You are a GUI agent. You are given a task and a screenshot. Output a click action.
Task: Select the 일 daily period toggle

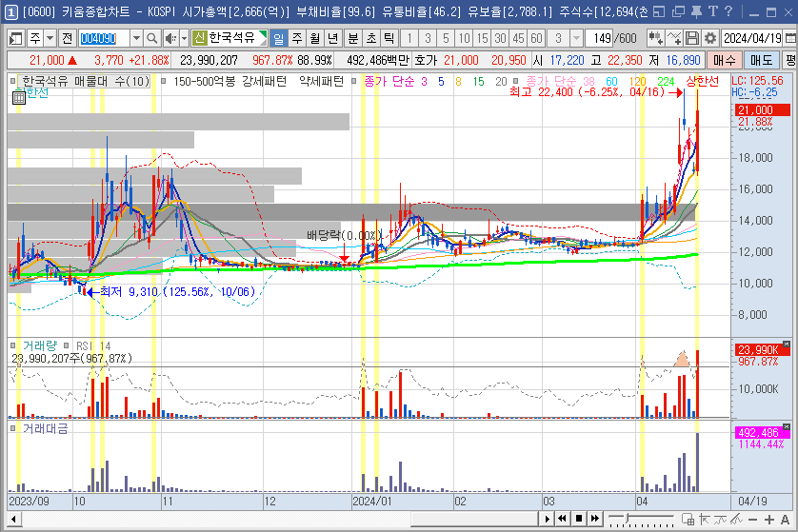click(278, 38)
